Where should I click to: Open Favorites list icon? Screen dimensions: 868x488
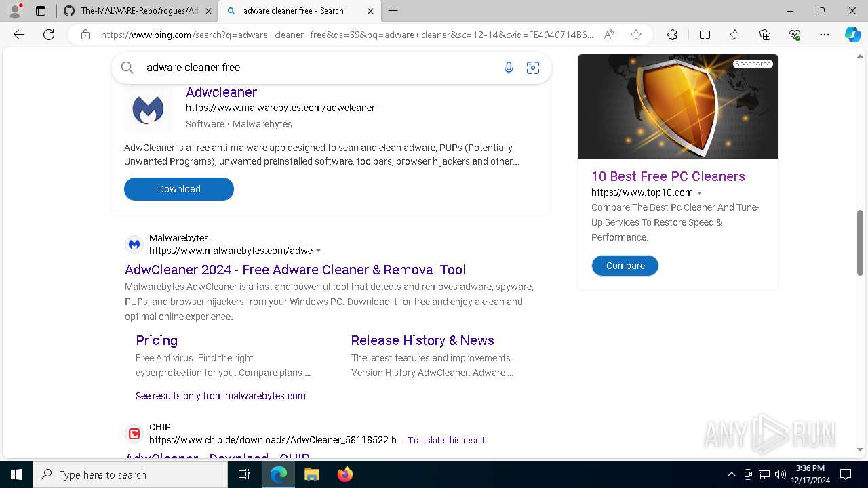pos(735,35)
